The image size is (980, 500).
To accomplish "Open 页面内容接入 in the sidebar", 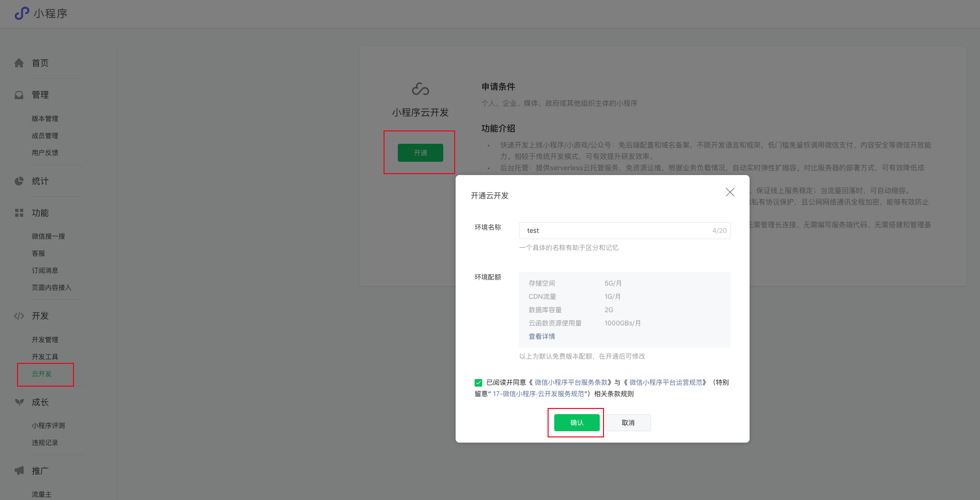I will tap(52, 287).
